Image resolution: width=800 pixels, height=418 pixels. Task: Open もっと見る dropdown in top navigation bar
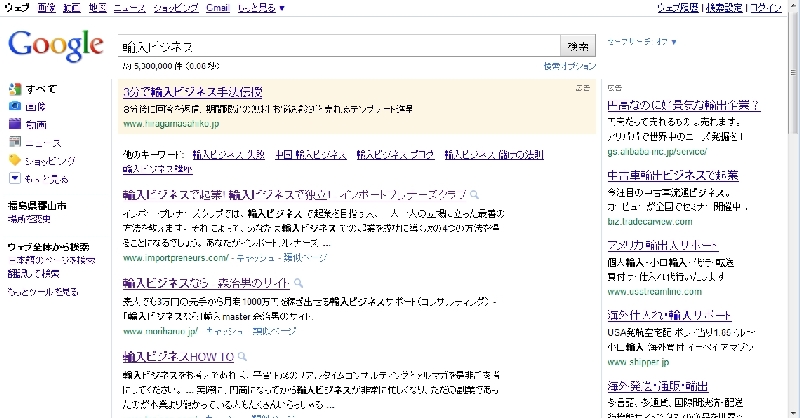point(261,8)
